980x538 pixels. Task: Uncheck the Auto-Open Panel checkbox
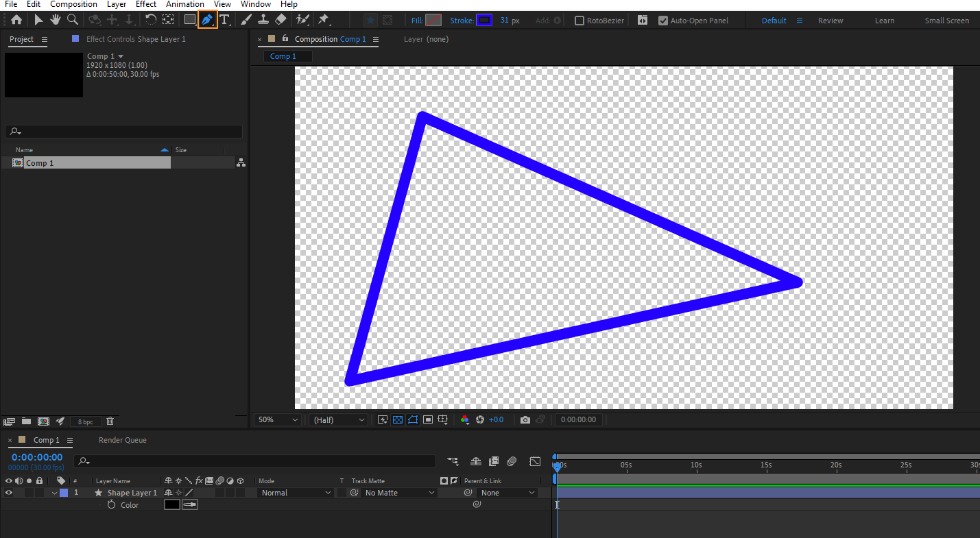point(663,21)
